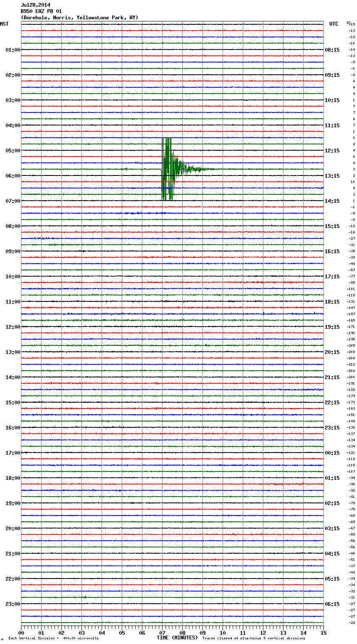Click the 23:15 UTC time label

pos(332,428)
